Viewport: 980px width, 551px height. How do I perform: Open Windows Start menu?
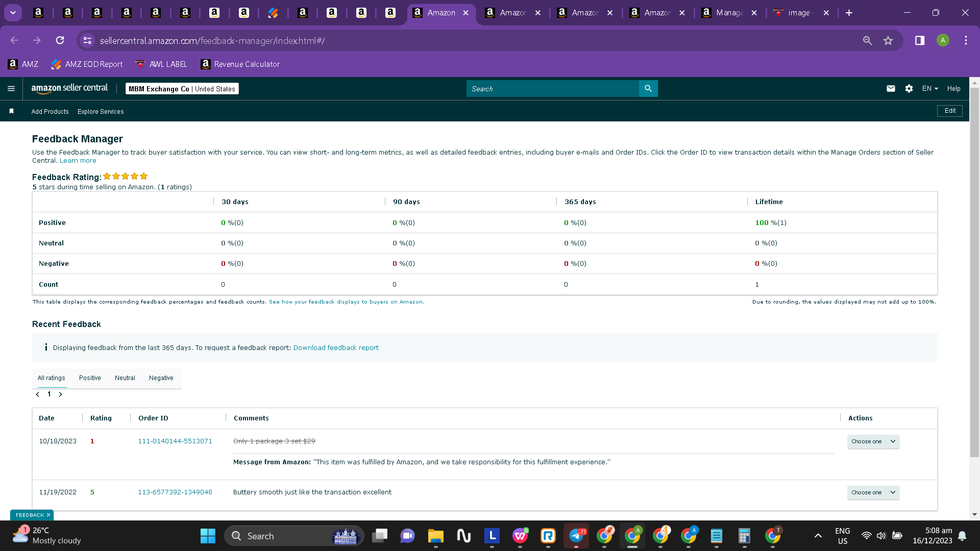[208, 536]
